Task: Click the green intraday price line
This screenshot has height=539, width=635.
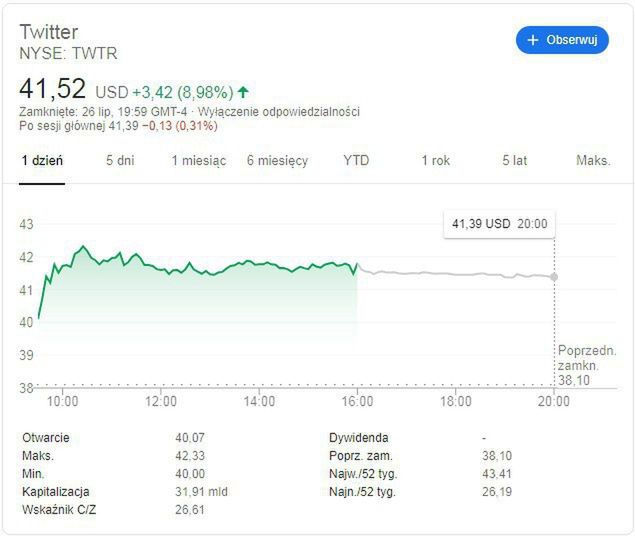Action: point(200,267)
